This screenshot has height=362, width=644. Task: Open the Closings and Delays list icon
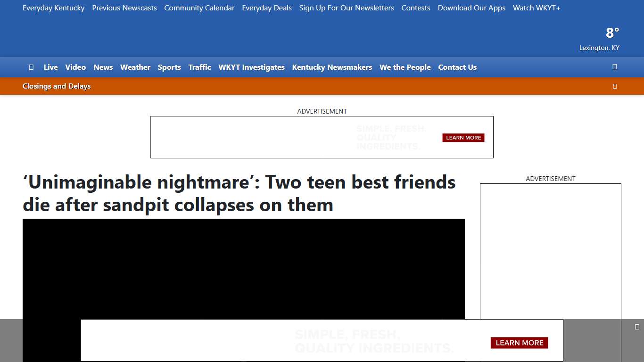[x=615, y=86]
